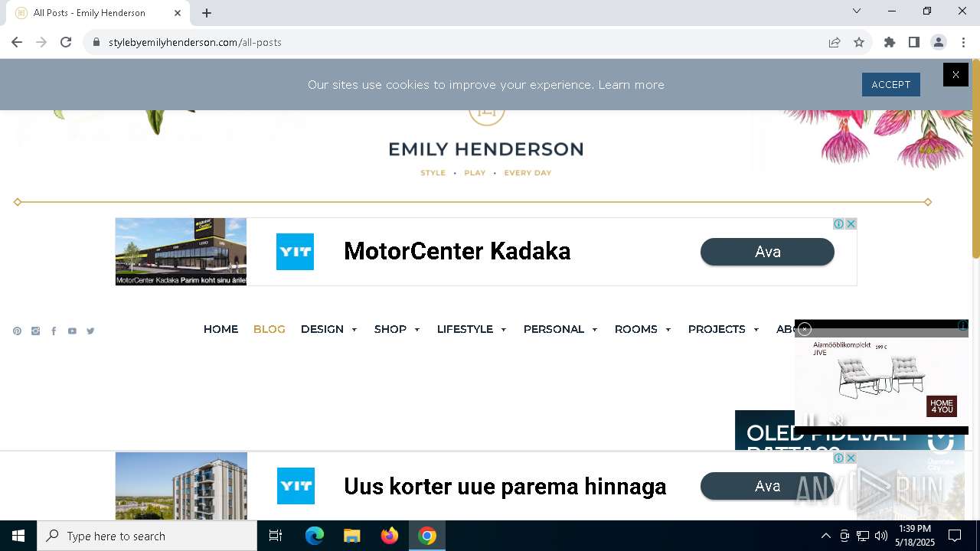Expand the ROOMS dropdown arrow
Image resolution: width=980 pixels, height=551 pixels.
coord(668,330)
